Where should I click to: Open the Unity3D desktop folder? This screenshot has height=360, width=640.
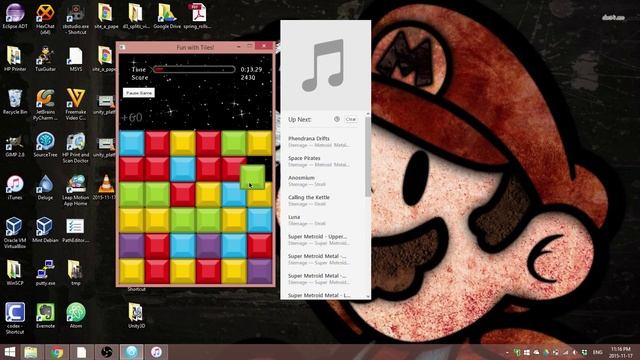[x=136, y=315]
